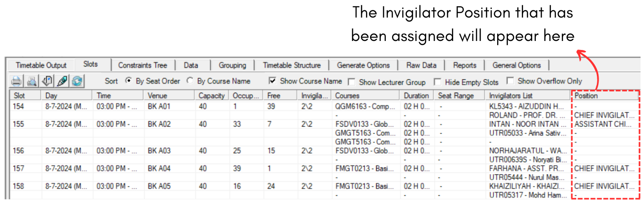
Task: Click the Print toolbar icon
Action: 16,81
